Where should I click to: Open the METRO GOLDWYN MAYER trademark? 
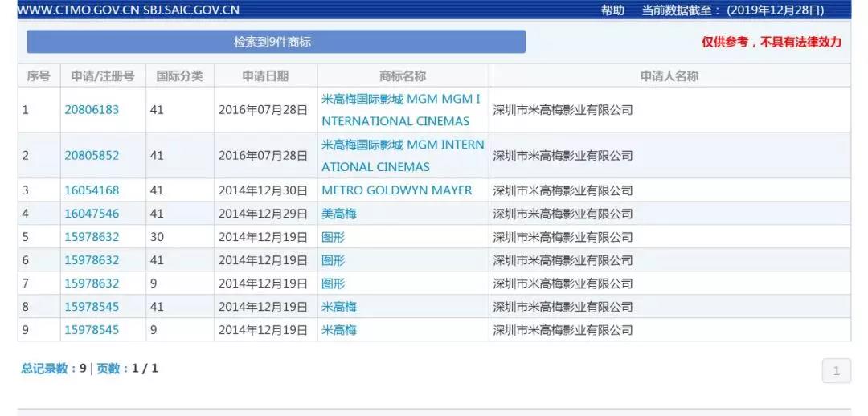(x=397, y=190)
